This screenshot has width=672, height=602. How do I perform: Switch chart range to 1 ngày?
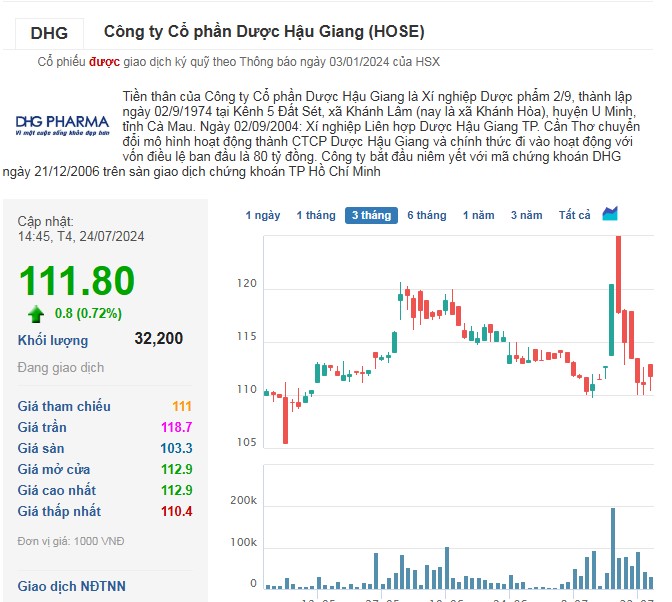pyautogui.click(x=263, y=215)
